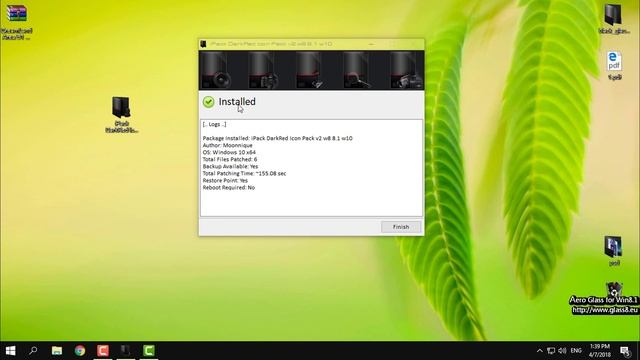Click the 'Installed' heading text
The height and width of the screenshot is (360, 640).
237,102
